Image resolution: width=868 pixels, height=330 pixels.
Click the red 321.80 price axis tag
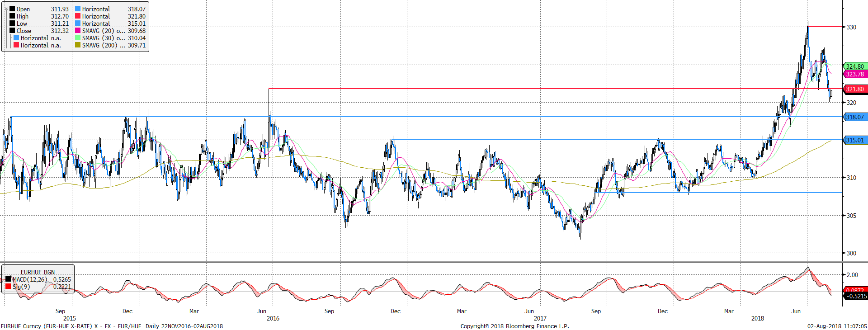point(854,89)
